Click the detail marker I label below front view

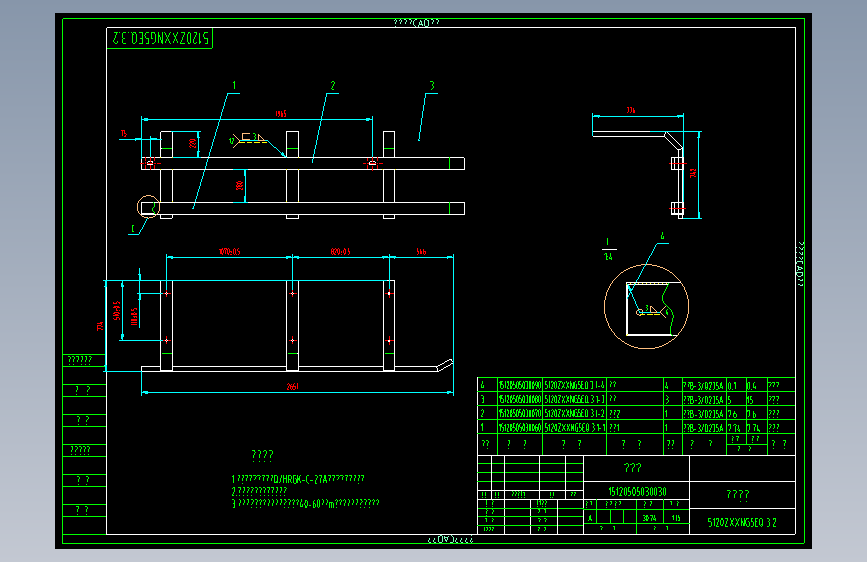[x=133, y=228]
